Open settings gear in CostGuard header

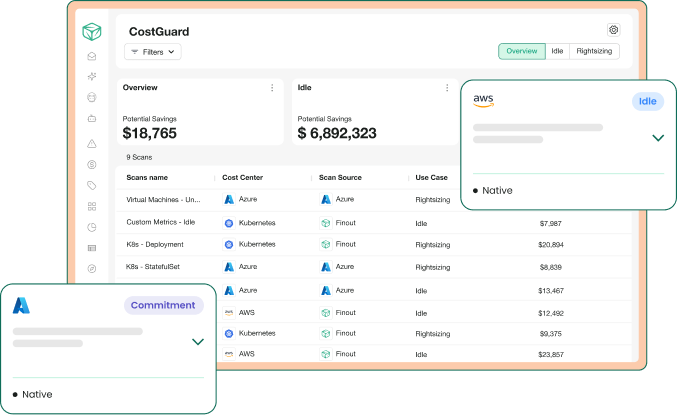614,30
